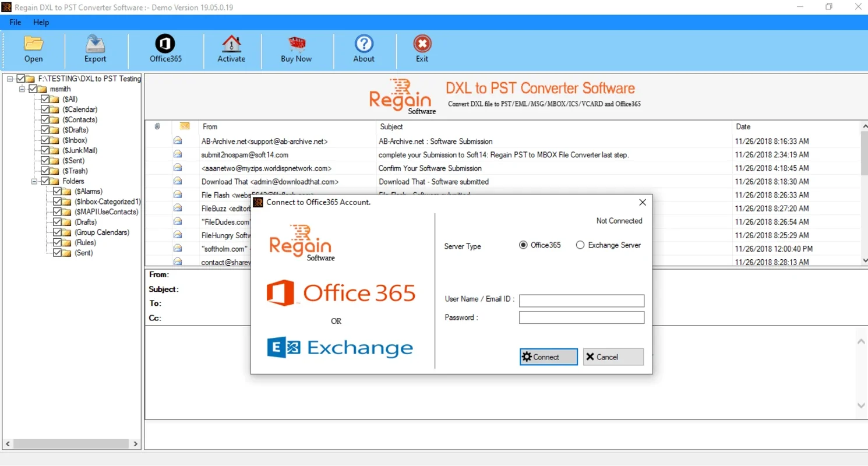Select envelope icon of submit2nospam@soft14.com row
The image size is (868, 466).
[178, 154]
